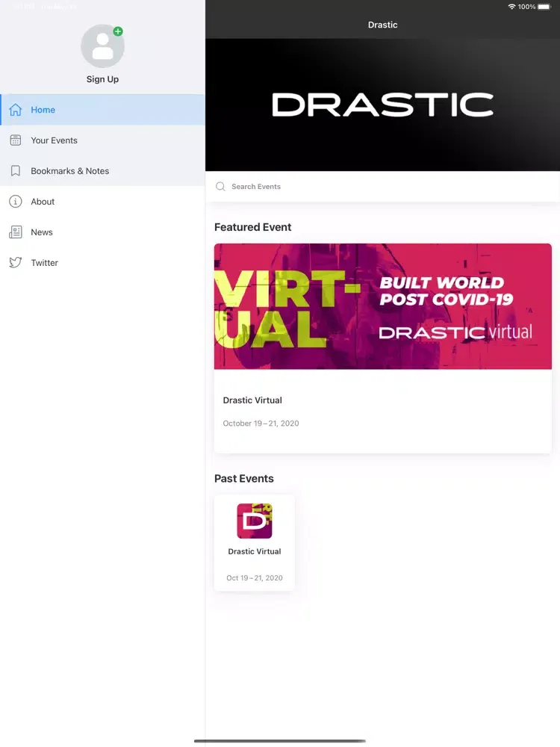Tap the Drastic title in navigation bar
The height and width of the screenshot is (747, 560).
(x=382, y=25)
